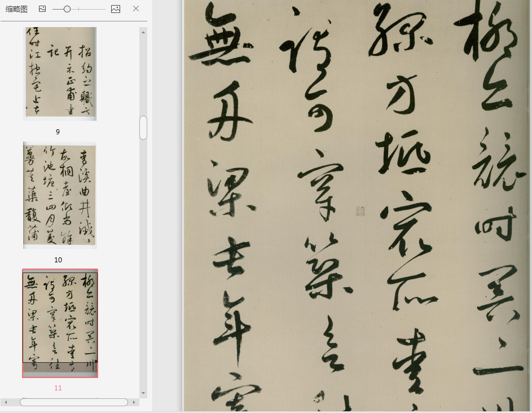Open page 10 thumbnail
Image resolution: width=532 pixels, height=413 pixels.
(x=60, y=195)
